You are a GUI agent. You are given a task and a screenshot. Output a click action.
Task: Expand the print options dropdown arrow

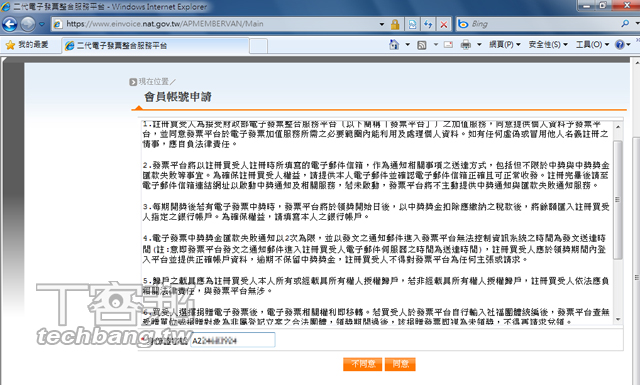(x=479, y=45)
